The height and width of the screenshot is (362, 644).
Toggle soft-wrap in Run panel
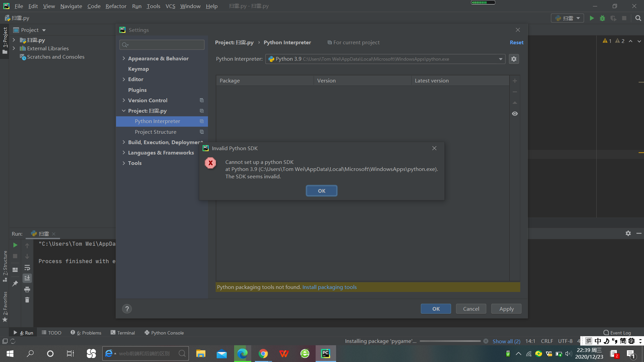[27, 267]
